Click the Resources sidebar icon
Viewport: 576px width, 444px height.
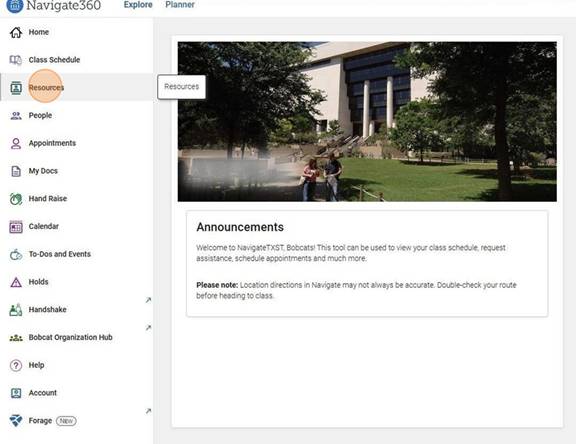click(16, 88)
